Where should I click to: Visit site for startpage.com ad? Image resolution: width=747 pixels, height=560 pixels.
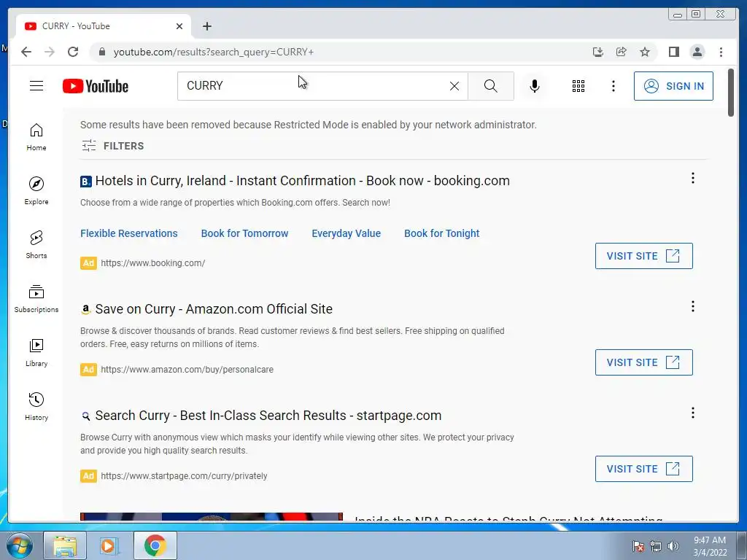pos(643,469)
